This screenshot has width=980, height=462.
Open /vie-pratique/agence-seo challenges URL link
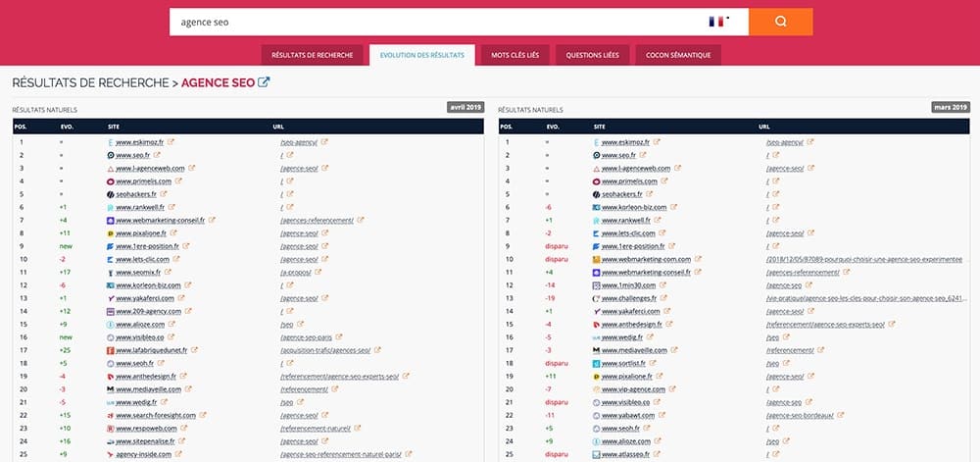(867, 298)
